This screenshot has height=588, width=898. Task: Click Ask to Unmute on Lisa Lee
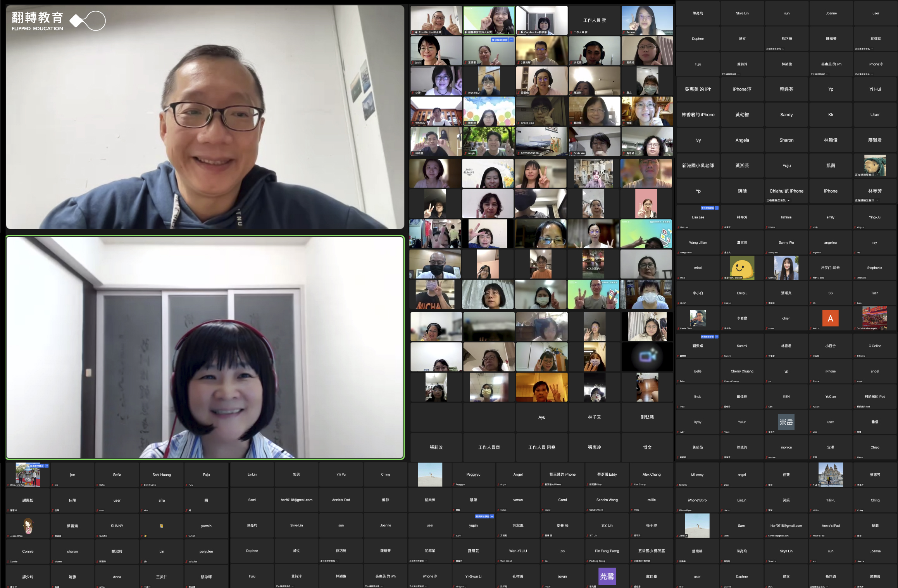(707, 208)
